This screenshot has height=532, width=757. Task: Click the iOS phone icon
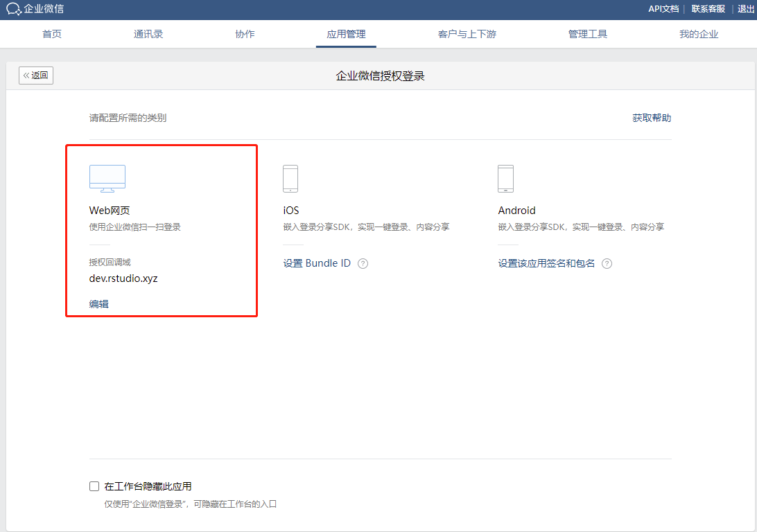coord(290,179)
